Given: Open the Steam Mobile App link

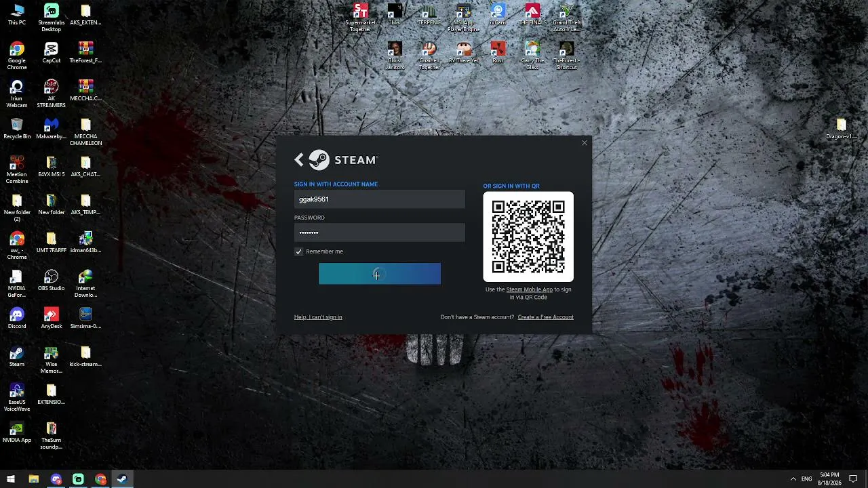Looking at the screenshot, I should pyautogui.click(x=529, y=289).
